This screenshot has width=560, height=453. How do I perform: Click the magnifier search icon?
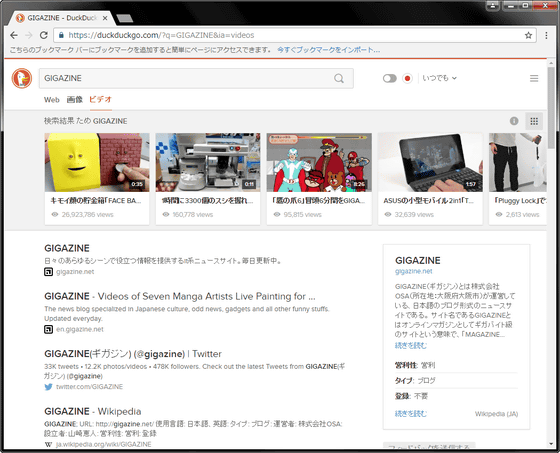coord(339,78)
